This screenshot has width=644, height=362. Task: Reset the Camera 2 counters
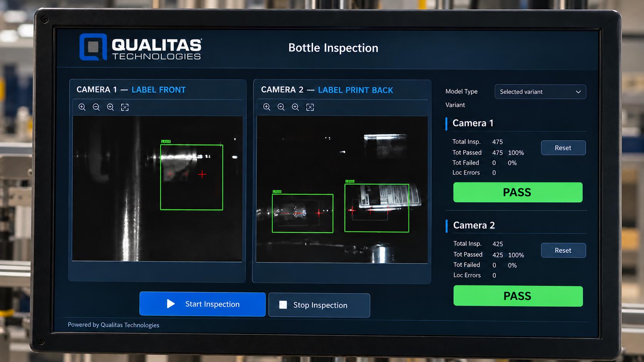coord(563,250)
